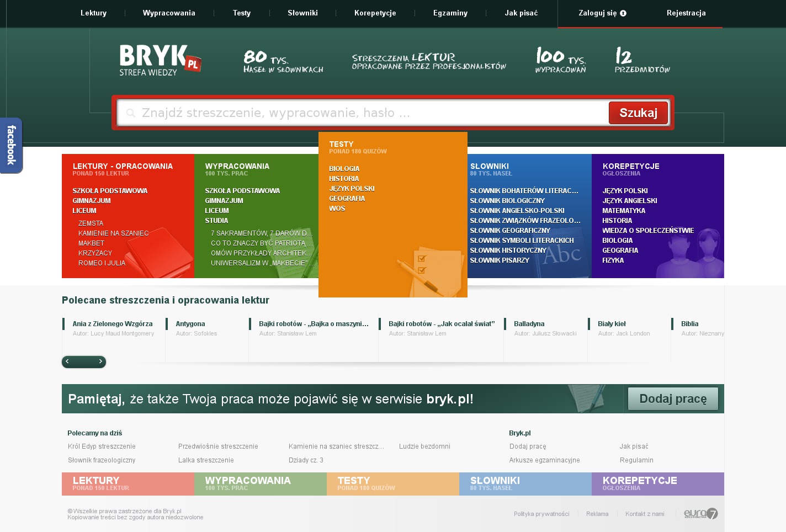Select Matematyka tutoring
This screenshot has width=786, height=532.
click(x=624, y=211)
